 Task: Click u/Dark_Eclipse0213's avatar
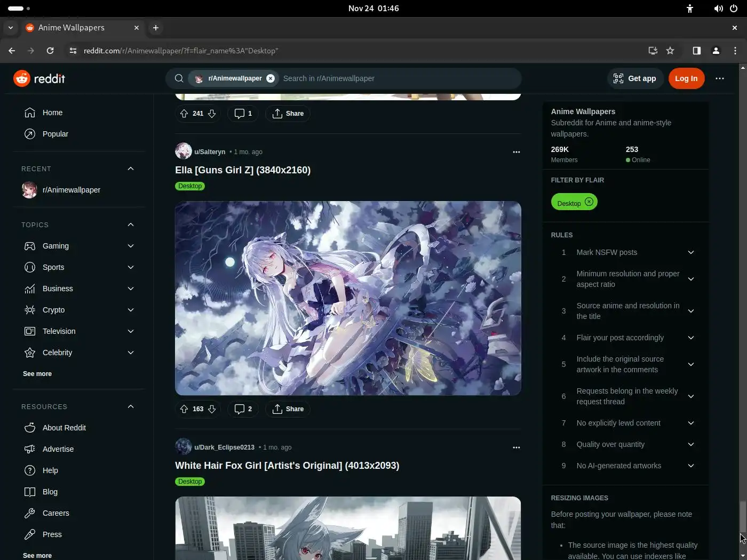point(184,447)
